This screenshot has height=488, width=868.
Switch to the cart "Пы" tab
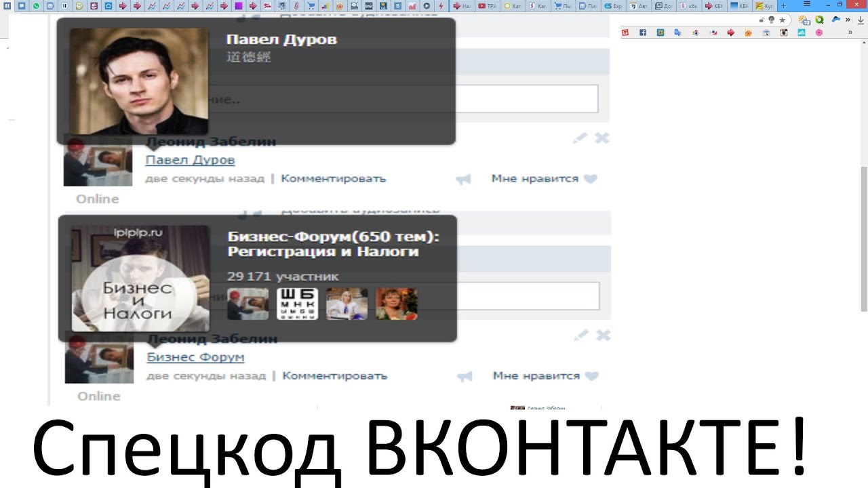click(562, 6)
